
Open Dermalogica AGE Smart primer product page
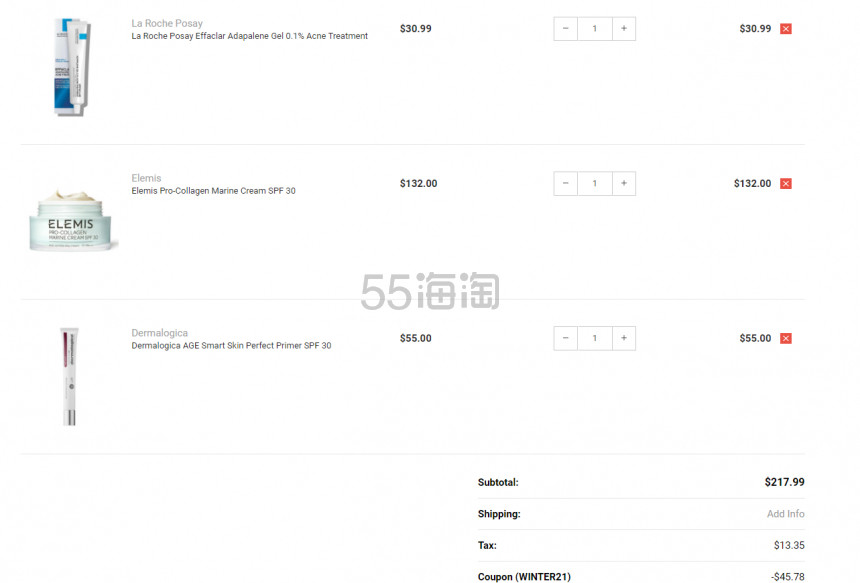point(230,345)
